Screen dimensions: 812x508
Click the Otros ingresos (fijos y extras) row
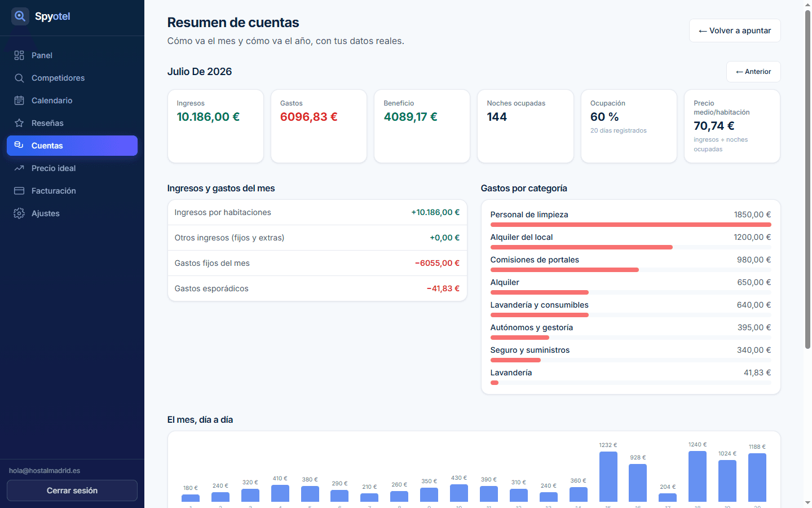point(317,238)
